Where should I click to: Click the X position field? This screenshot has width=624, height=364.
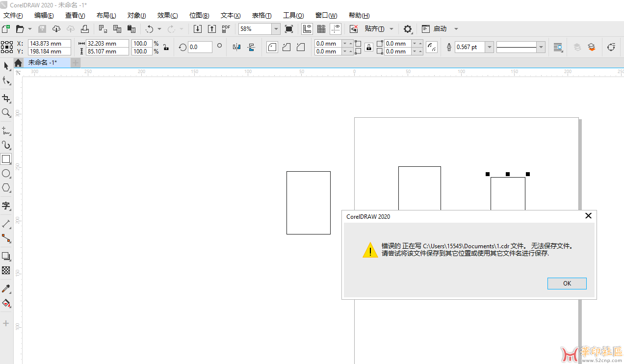(50, 43)
